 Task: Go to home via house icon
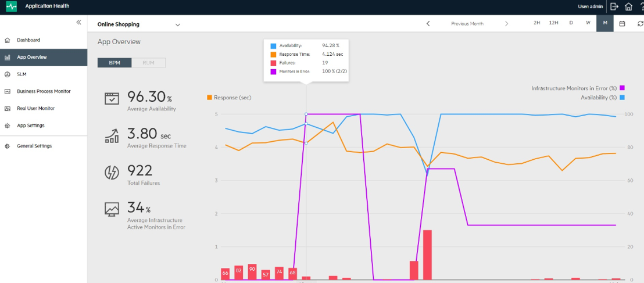[628, 6]
